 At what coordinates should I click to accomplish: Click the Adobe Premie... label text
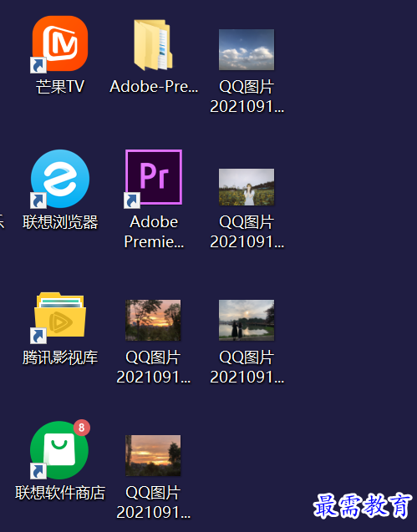pos(154,232)
